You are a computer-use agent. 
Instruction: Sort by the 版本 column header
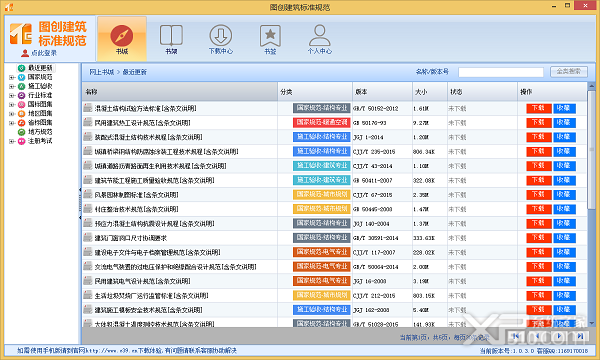382,92
